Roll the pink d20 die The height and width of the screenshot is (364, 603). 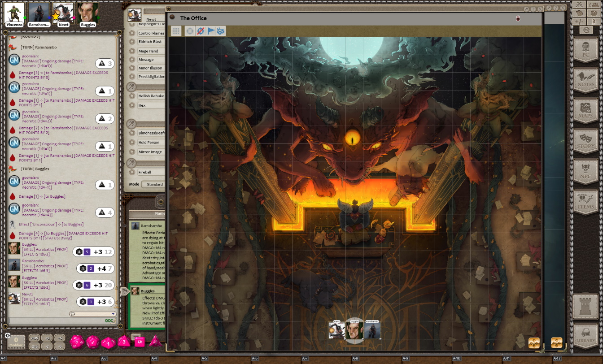tap(77, 342)
